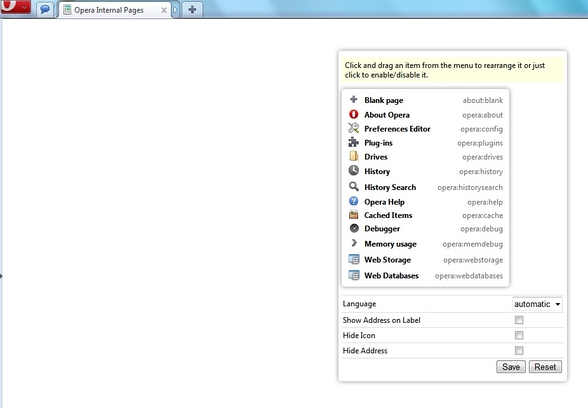Click the red About Opera icon

point(353,114)
